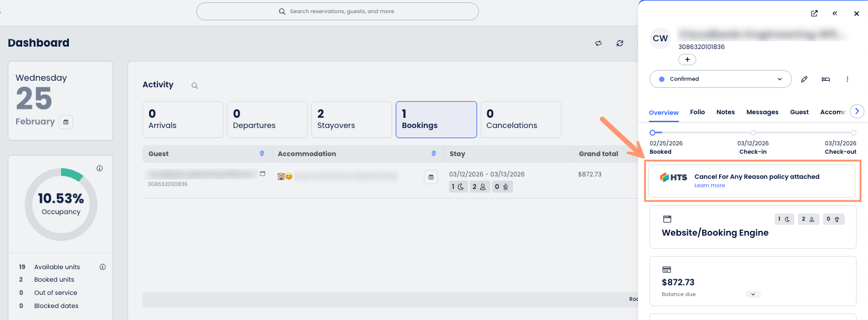Open reservation in new window icon
Viewport: 868px width, 320px height.
tap(814, 14)
